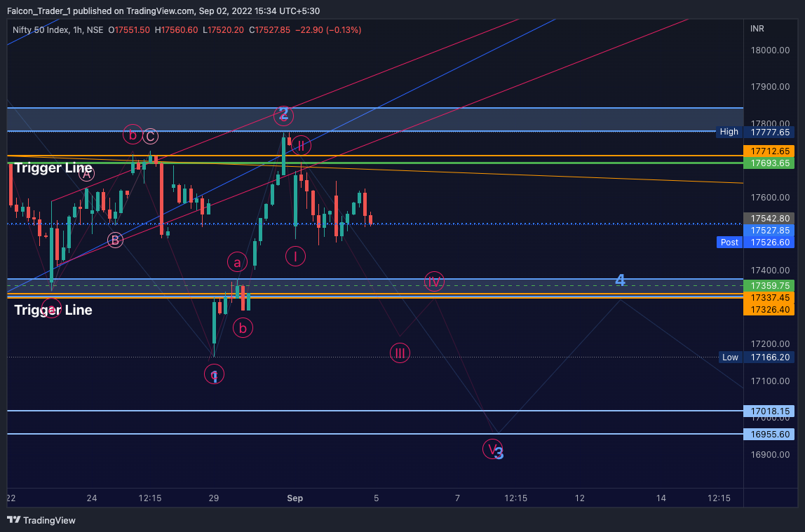This screenshot has width=805, height=532.
Task: Select the circled IV wave label
Action: click(434, 281)
